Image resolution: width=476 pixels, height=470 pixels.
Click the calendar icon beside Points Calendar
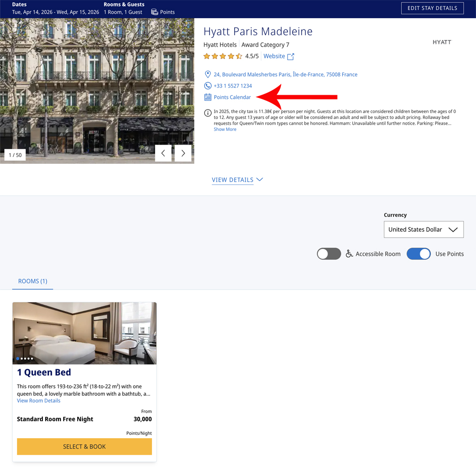pos(208,97)
